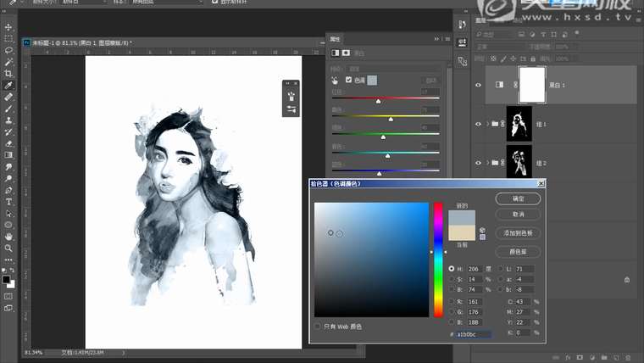Click the 属性 properties panel tab
This screenshot has height=363, width=644.
[336, 39]
